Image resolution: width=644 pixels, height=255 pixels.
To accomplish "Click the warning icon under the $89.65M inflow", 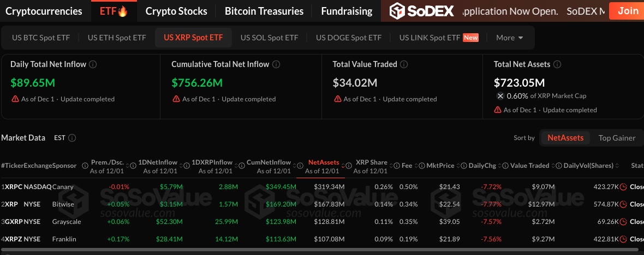I will coord(15,99).
